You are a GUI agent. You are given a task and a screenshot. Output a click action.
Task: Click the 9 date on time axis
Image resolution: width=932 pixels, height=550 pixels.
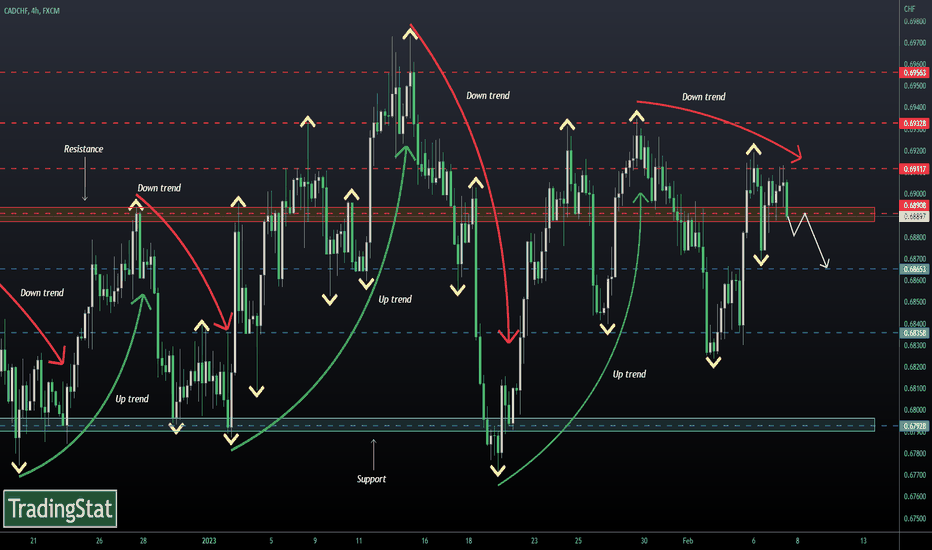[x=315, y=541]
